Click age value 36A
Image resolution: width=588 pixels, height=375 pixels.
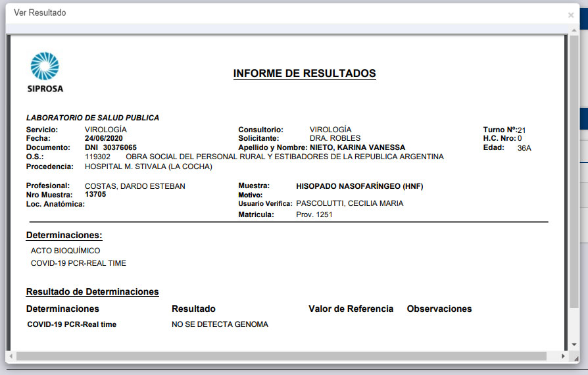click(x=524, y=148)
